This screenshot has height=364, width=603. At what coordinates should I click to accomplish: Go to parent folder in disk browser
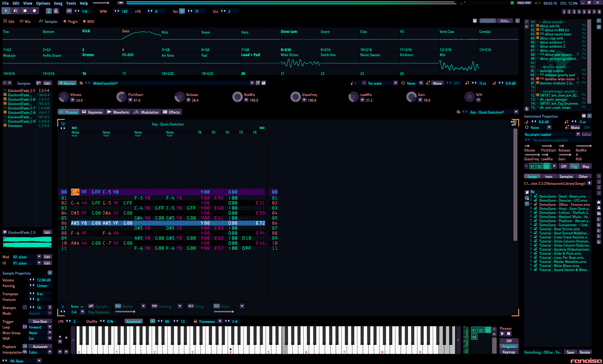point(589,183)
